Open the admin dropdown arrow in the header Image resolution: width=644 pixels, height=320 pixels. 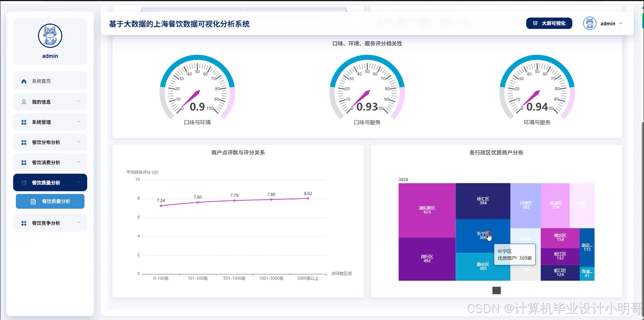[x=620, y=23]
